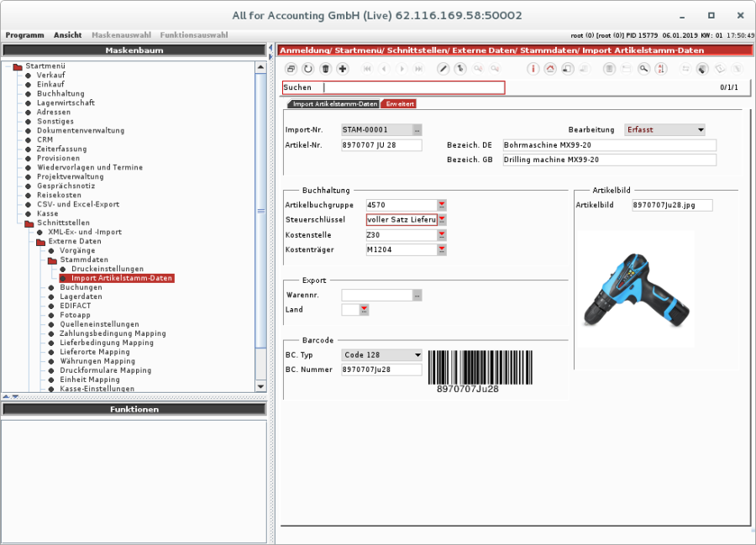Click the stacked windows icon in toolbar
Image resolution: width=756 pixels, height=545 pixels.
pyautogui.click(x=291, y=68)
